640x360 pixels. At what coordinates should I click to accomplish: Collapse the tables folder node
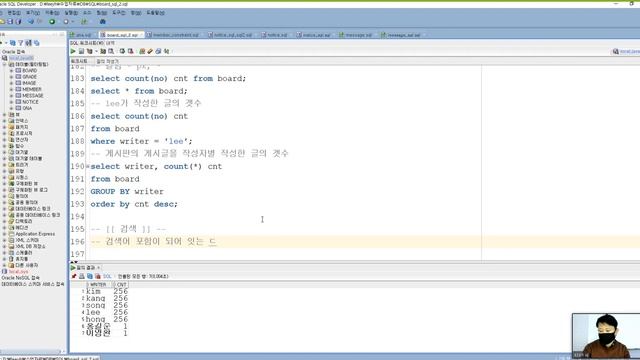pos(5,64)
